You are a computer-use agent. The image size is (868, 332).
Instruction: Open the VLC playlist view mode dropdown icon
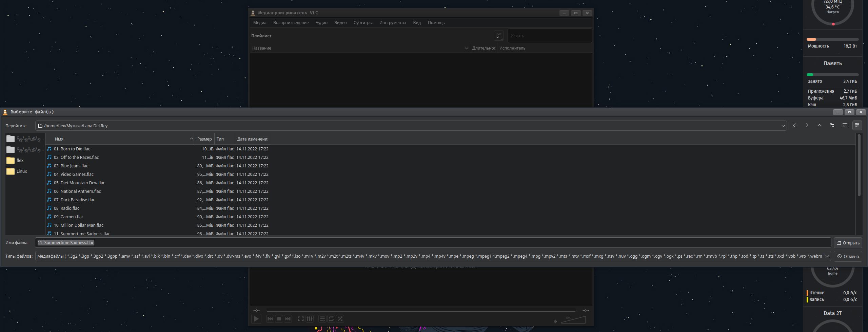click(x=499, y=36)
